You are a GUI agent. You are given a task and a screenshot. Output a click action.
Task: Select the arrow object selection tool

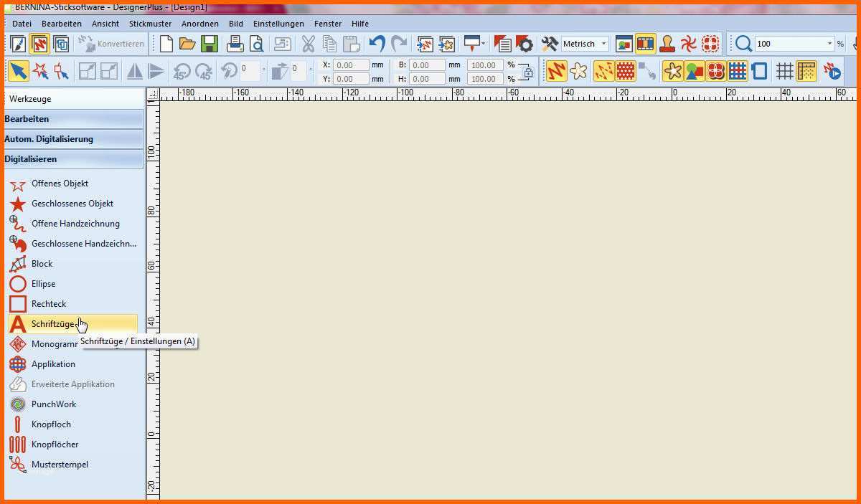point(18,71)
